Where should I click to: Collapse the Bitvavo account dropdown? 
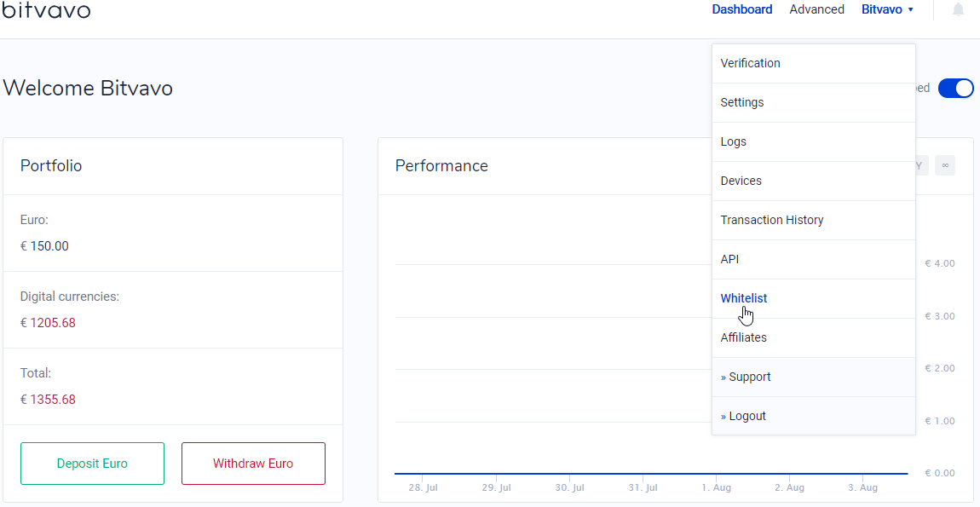887,10
